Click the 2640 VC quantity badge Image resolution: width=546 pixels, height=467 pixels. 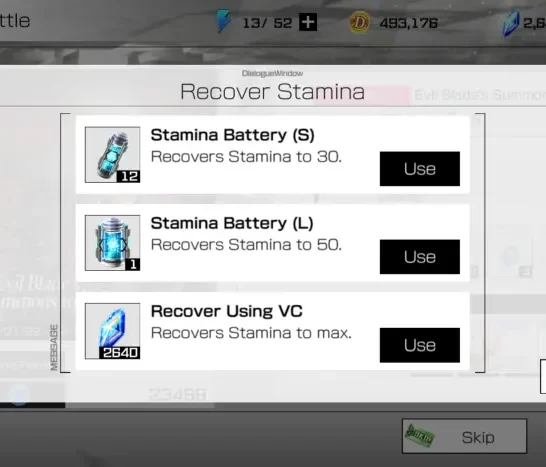120,353
